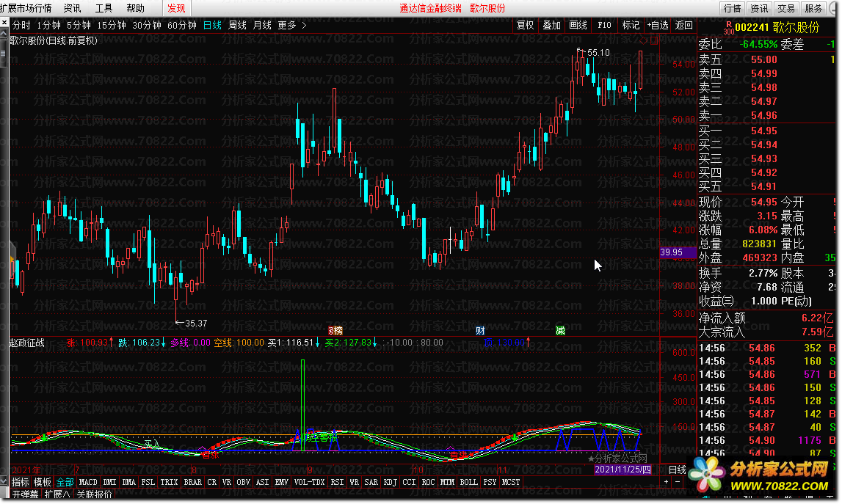Open the 画线 drawing tools
Image resolution: width=842 pixels, height=504 pixels.
coord(578,25)
